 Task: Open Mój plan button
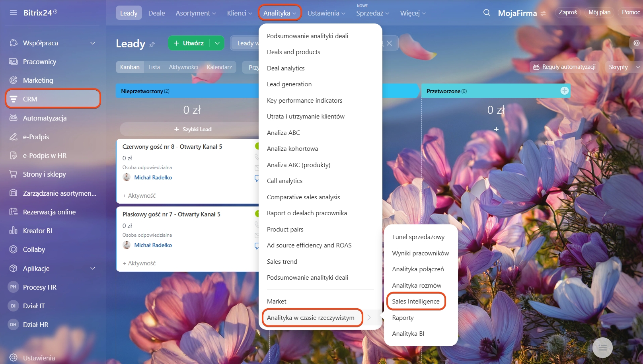[x=599, y=12]
